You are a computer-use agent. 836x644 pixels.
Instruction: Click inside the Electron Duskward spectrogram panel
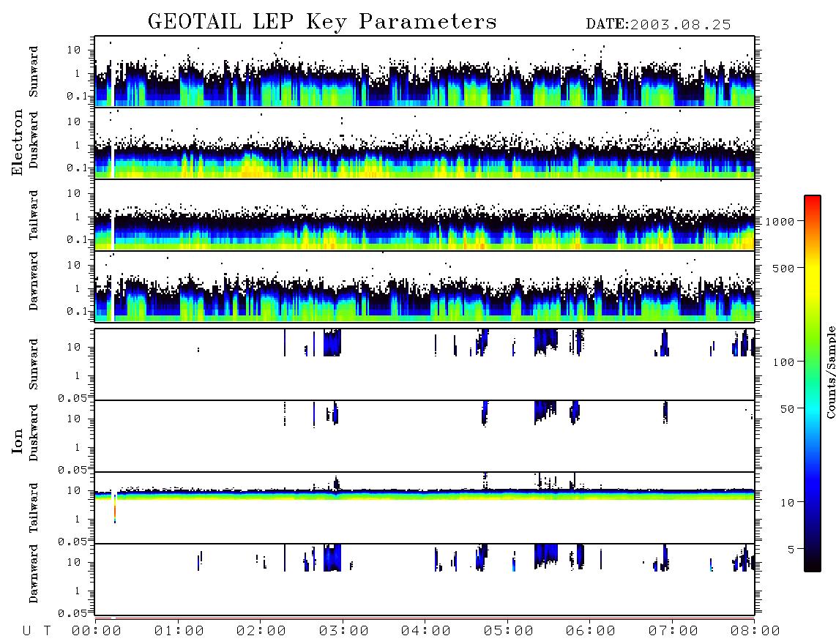point(425,143)
